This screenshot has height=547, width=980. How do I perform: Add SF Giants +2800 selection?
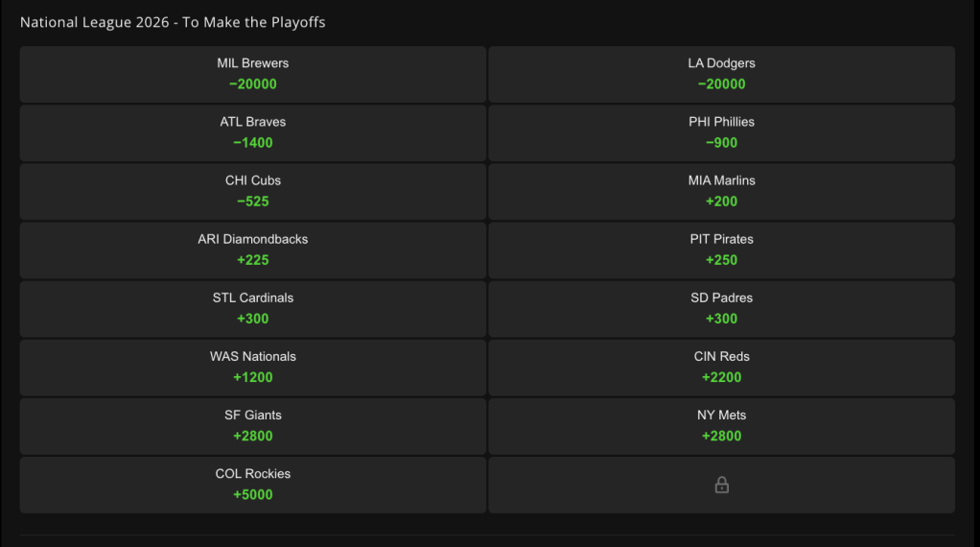point(252,427)
